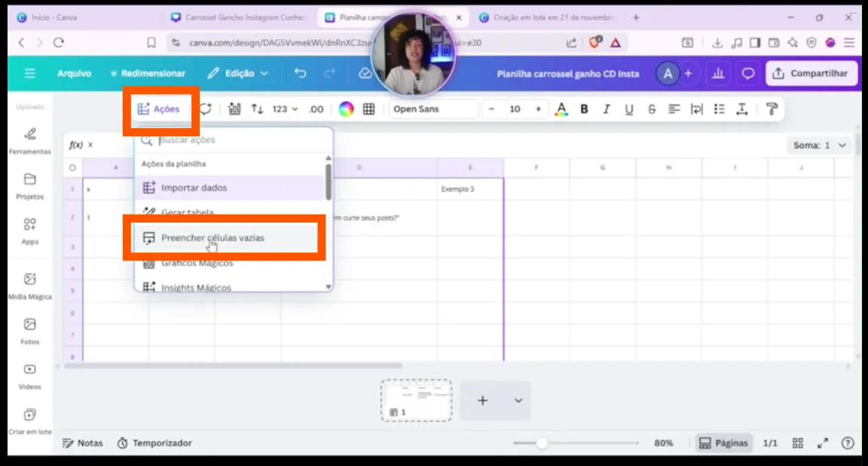
Task: Click the undo arrow icon
Action: [x=301, y=73]
